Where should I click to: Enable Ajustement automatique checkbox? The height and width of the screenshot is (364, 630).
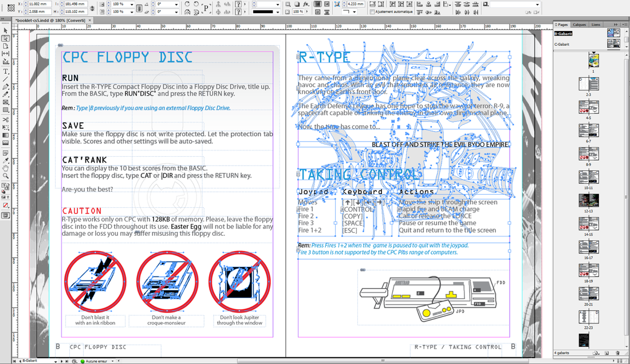click(372, 12)
